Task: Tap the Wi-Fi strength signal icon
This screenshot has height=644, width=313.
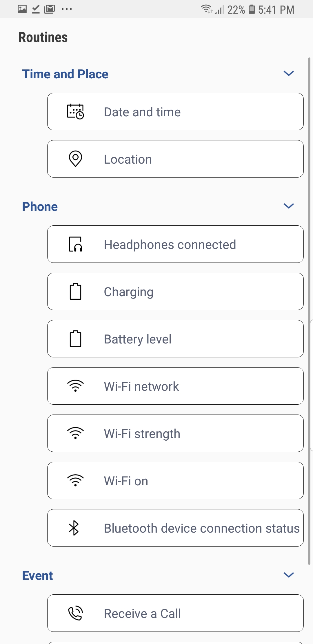Action: point(75,433)
